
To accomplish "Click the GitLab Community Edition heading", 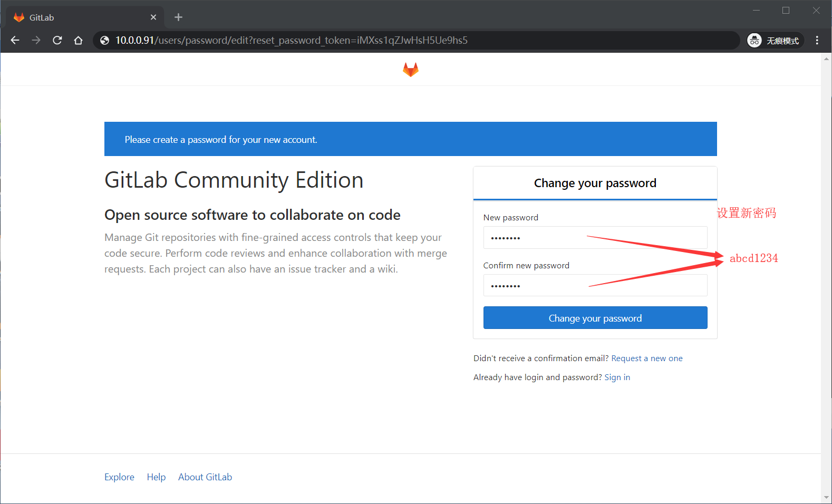I will click(x=234, y=180).
